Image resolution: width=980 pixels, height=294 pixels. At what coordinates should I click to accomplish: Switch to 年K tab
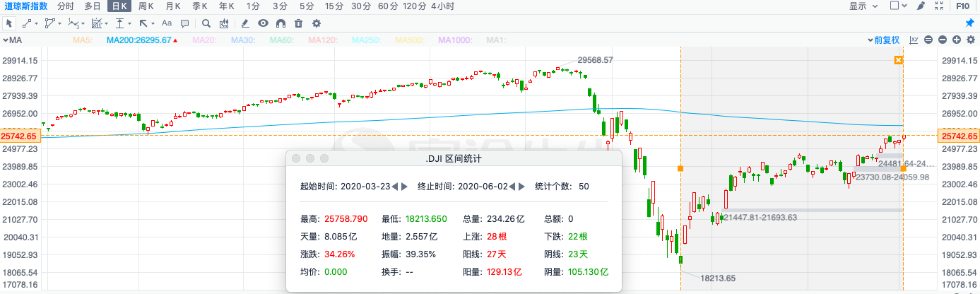227,6
